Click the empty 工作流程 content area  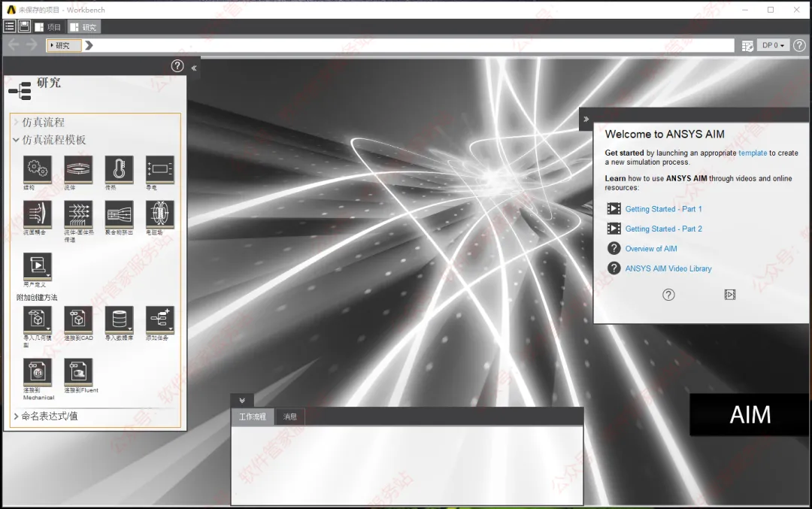point(407,465)
